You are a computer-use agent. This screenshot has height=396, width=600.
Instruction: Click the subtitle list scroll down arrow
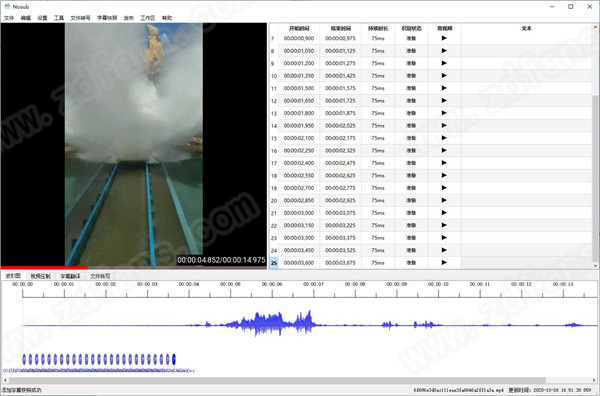click(x=595, y=265)
